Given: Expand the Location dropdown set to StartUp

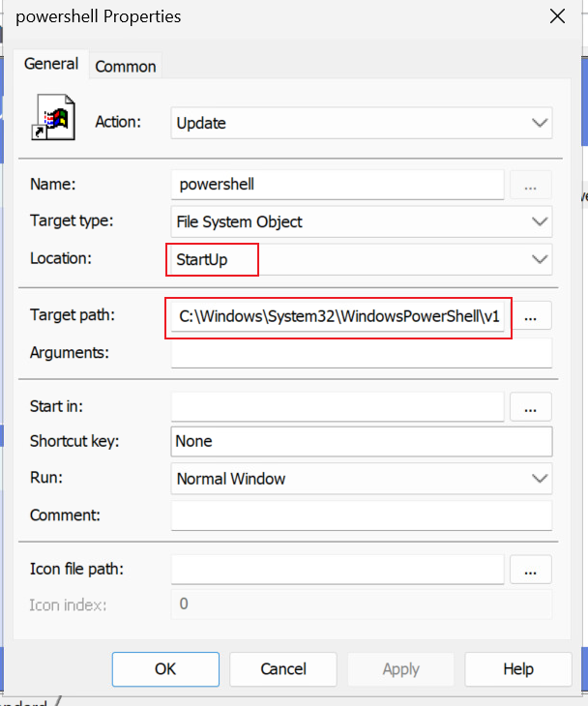Looking at the screenshot, I should (362, 259).
